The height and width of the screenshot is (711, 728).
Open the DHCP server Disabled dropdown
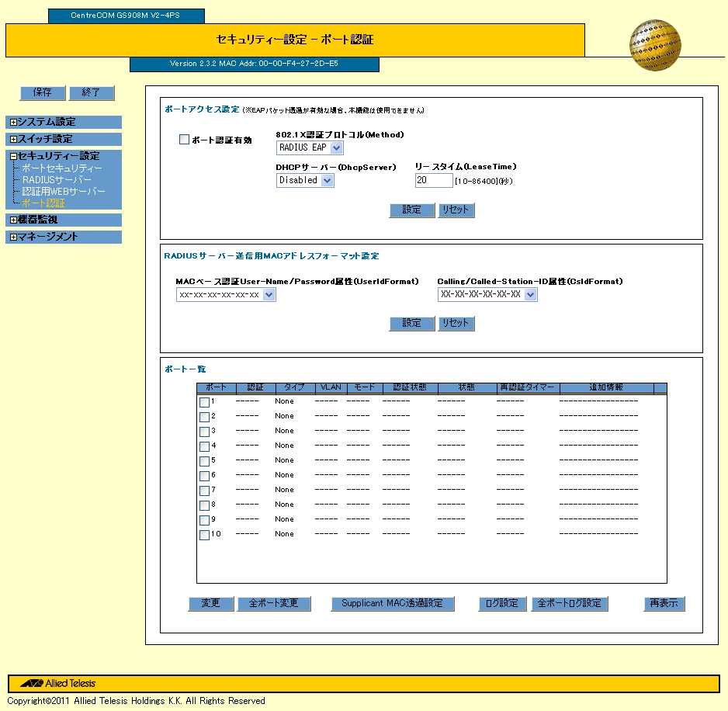[x=305, y=180]
